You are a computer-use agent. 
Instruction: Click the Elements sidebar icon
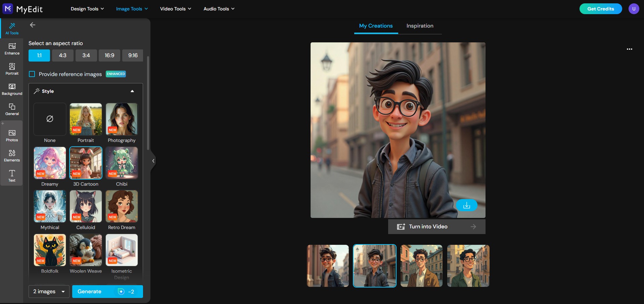12,155
